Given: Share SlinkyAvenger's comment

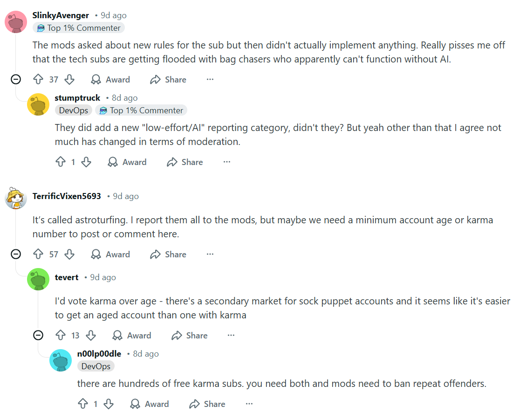Looking at the screenshot, I should tap(168, 79).
